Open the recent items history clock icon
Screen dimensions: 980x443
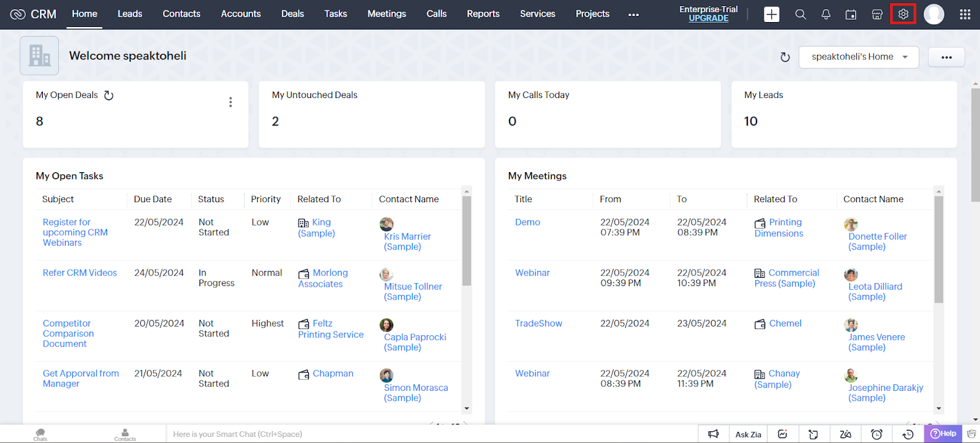click(908, 434)
